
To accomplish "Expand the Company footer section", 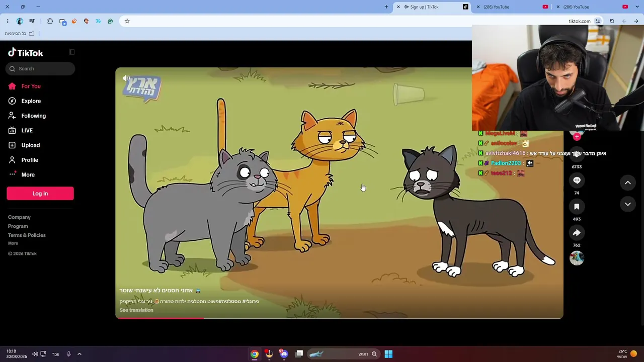I will [x=19, y=217].
